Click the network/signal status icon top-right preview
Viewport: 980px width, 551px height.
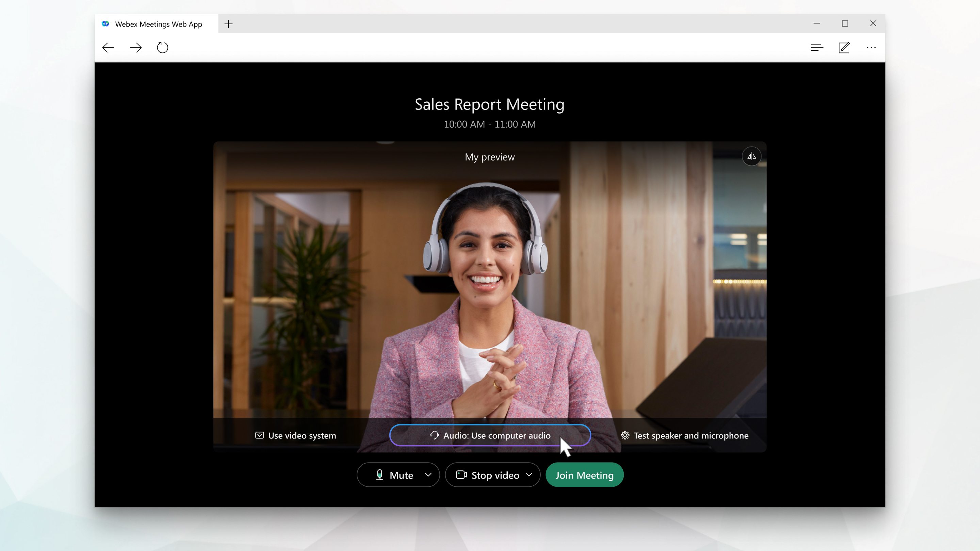click(x=751, y=156)
